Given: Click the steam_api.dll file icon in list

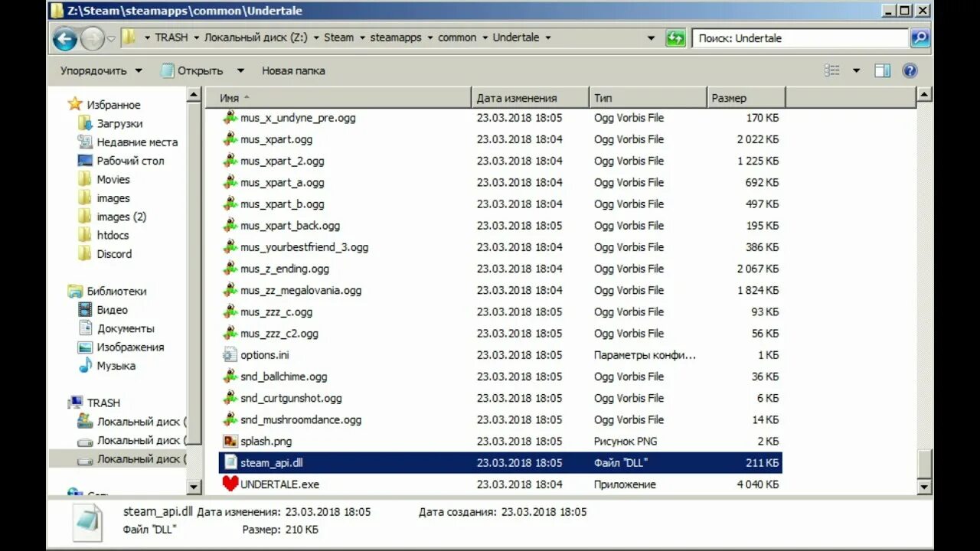Looking at the screenshot, I should (230, 462).
